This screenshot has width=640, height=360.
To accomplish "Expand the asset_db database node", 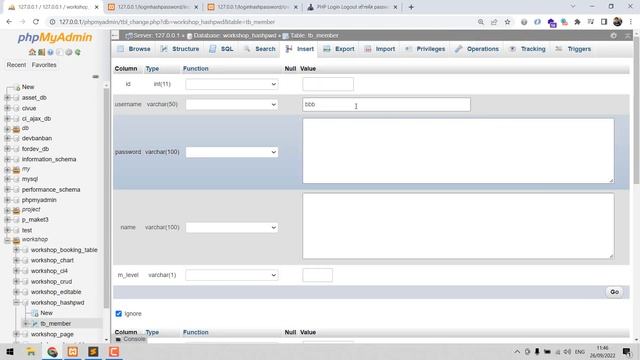I will point(7,98).
